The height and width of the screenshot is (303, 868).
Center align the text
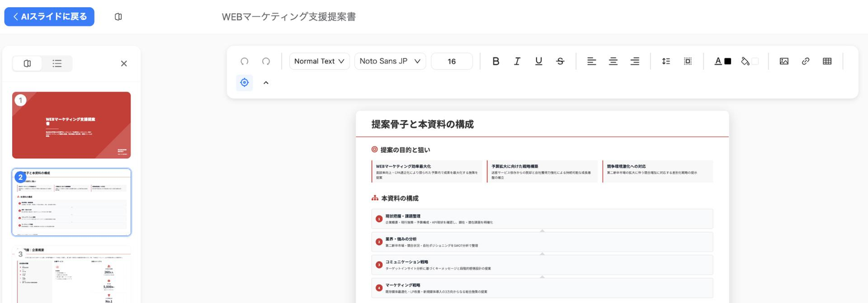click(x=613, y=62)
